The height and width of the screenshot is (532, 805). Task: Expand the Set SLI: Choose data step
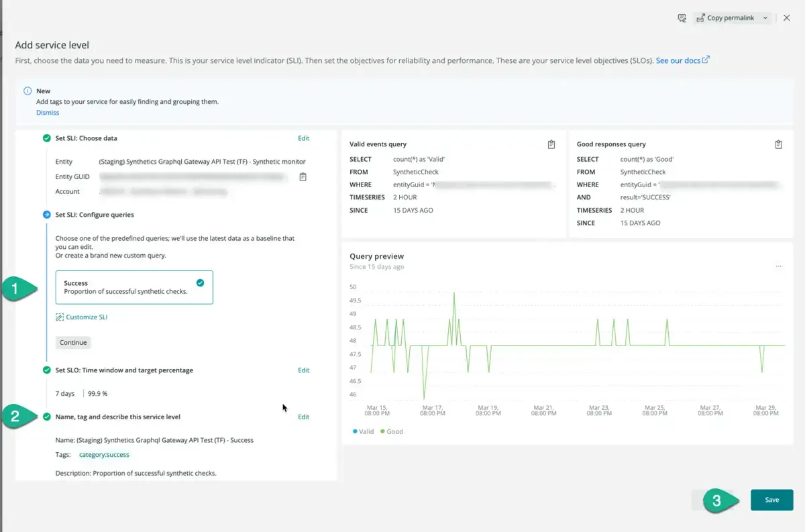click(86, 138)
